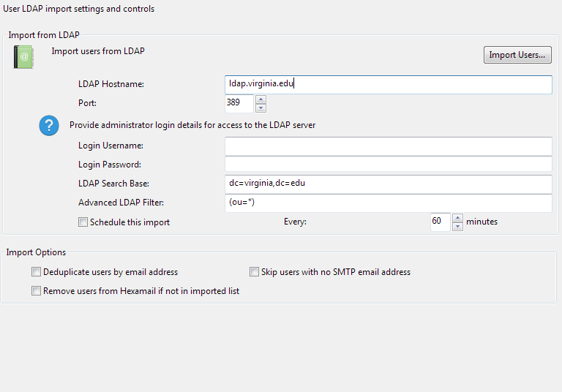Screen dimensions: 562x392
Task: Click the Import users from LDAP label
Action: (x=98, y=51)
